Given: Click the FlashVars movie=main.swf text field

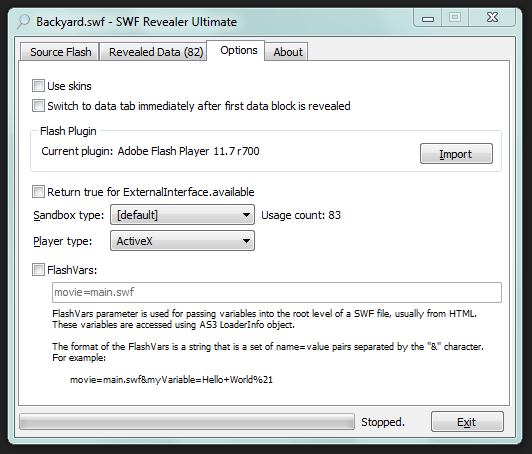Looking at the screenshot, I should point(277,292).
